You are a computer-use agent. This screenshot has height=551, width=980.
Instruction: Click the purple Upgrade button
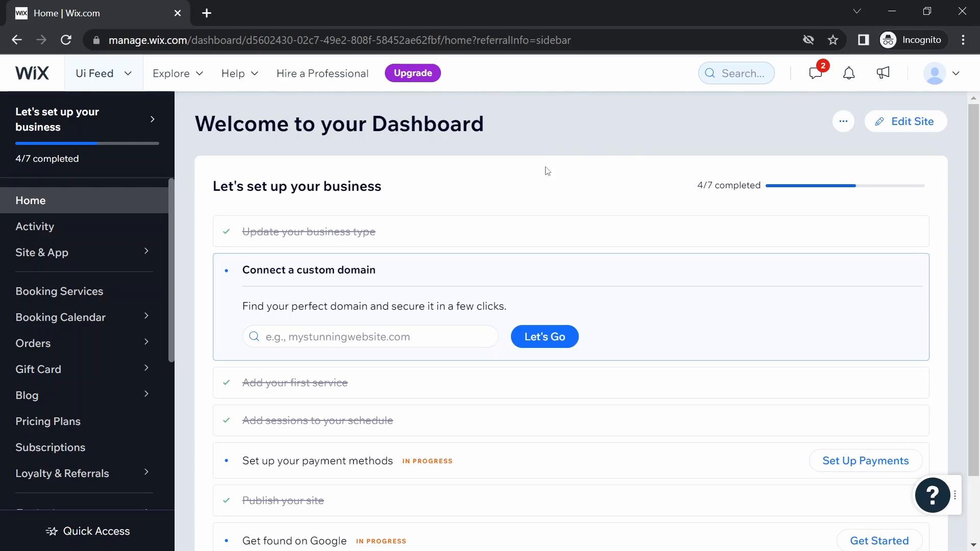[x=412, y=73]
